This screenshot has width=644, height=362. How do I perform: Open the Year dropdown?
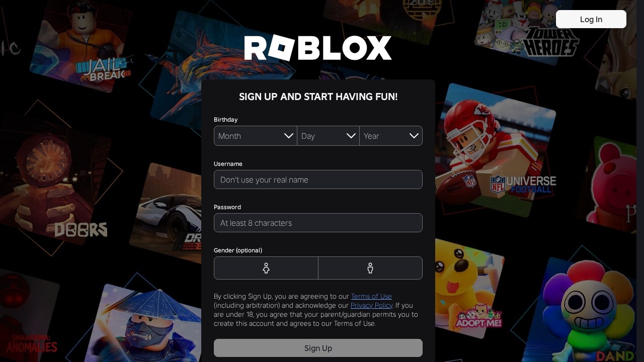coord(391,136)
